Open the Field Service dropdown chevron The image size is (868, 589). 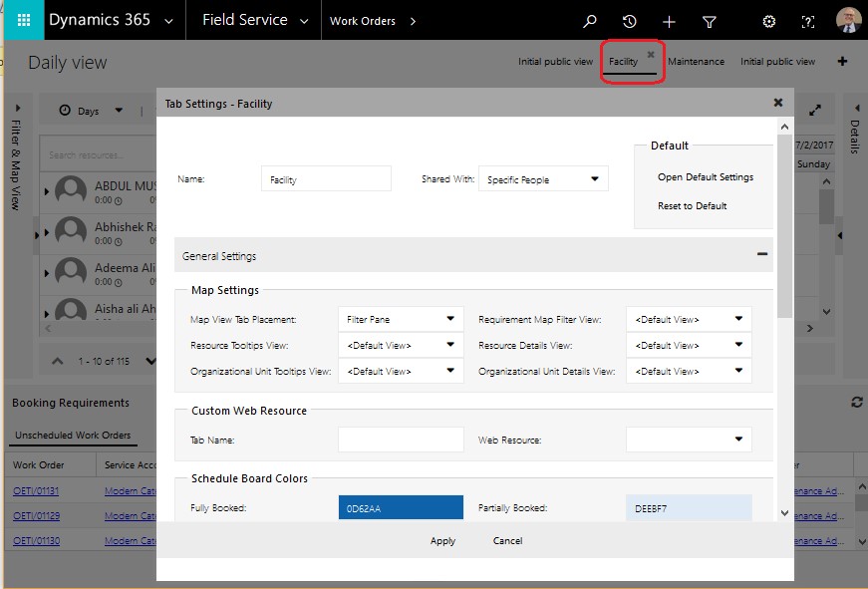pos(304,22)
